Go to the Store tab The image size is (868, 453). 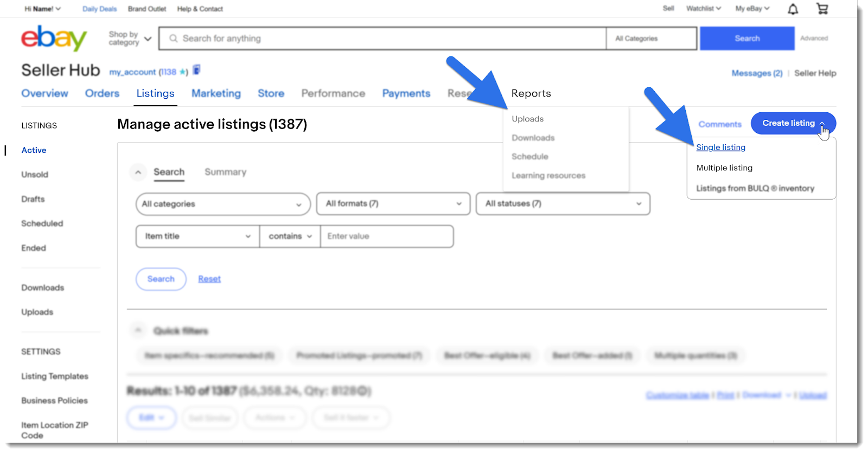(271, 93)
